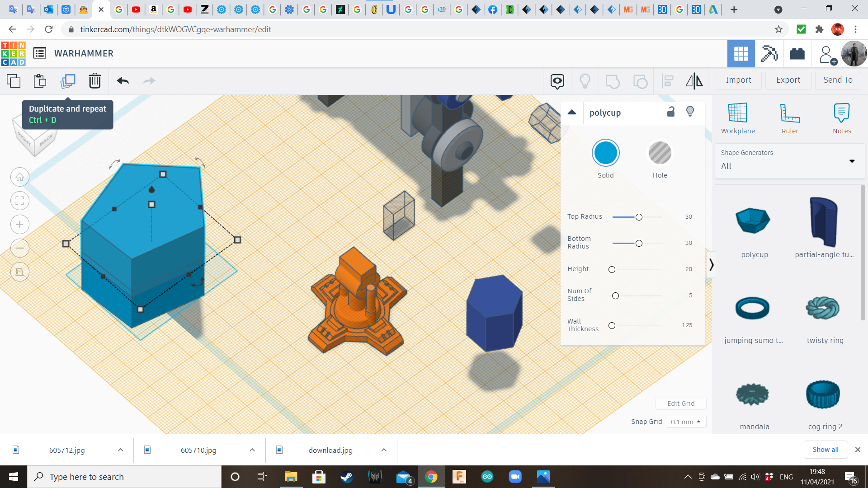The height and width of the screenshot is (488, 868).
Task: Click the Duplicate and repeat icon
Action: [x=68, y=81]
